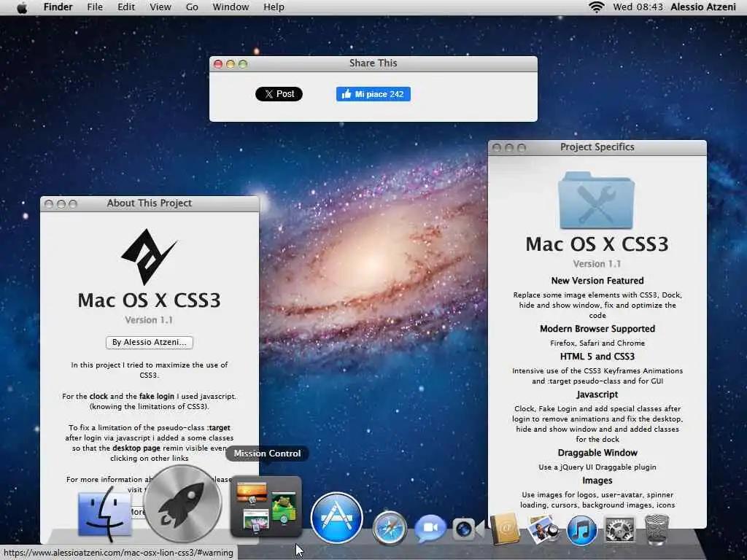This screenshot has height=560, width=747.
Task: Open System Preferences gear icon
Action: 619,529
